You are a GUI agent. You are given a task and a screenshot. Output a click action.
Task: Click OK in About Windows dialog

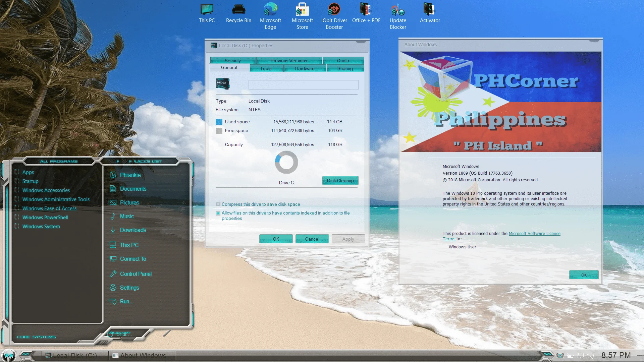coord(584,275)
